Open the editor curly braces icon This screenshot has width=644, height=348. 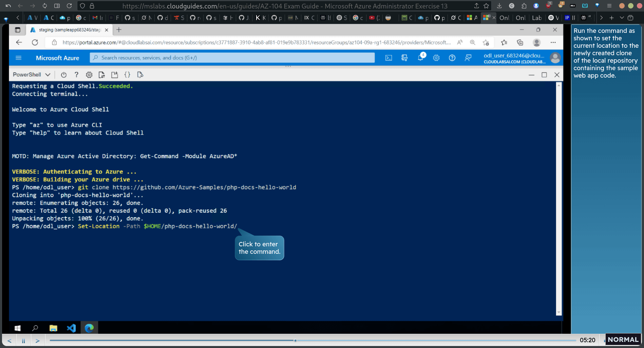coord(127,75)
